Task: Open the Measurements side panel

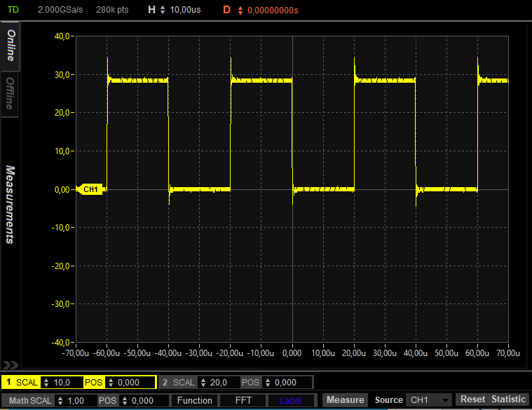Action: [11, 205]
